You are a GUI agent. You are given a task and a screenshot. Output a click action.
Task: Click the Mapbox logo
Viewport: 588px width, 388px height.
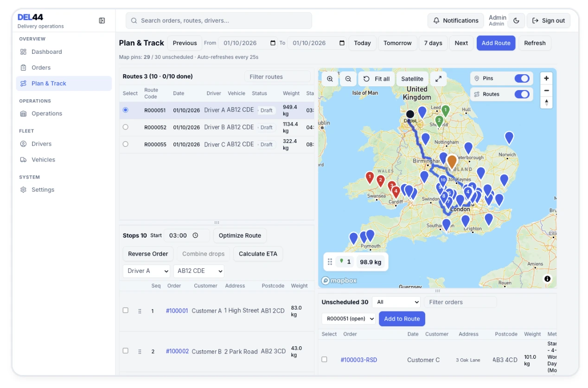(x=339, y=280)
